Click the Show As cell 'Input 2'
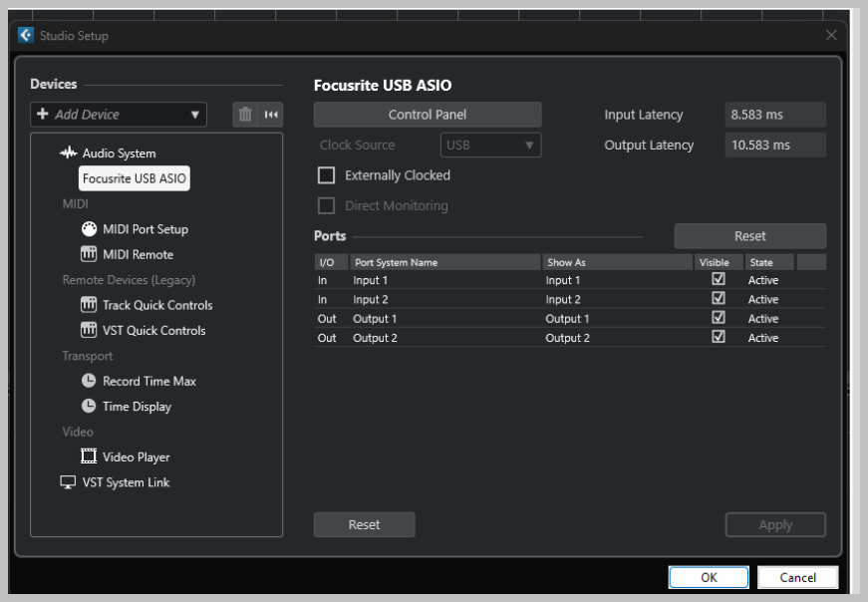The image size is (868, 602). pos(562,300)
